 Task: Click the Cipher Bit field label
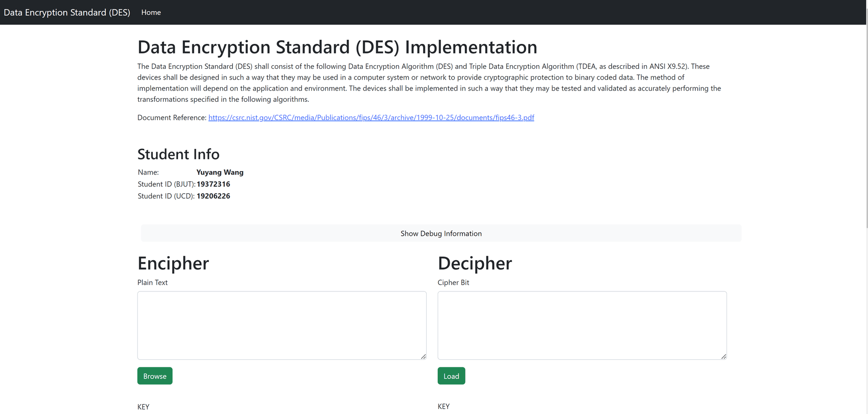pyautogui.click(x=453, y=282)
